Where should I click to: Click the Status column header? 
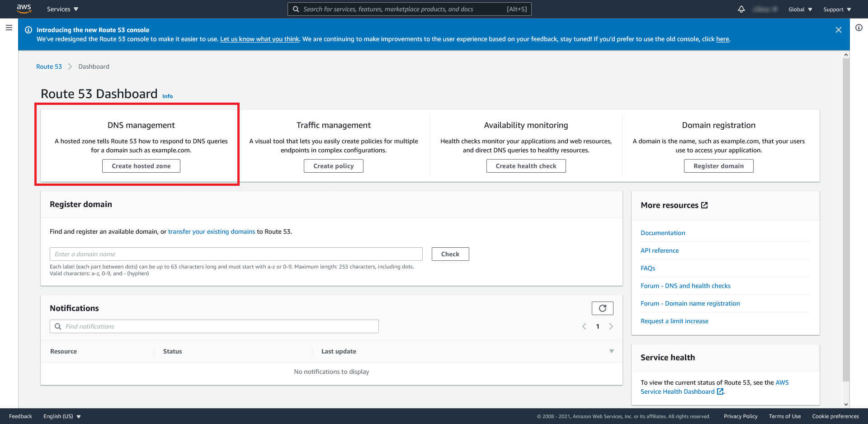172,351
